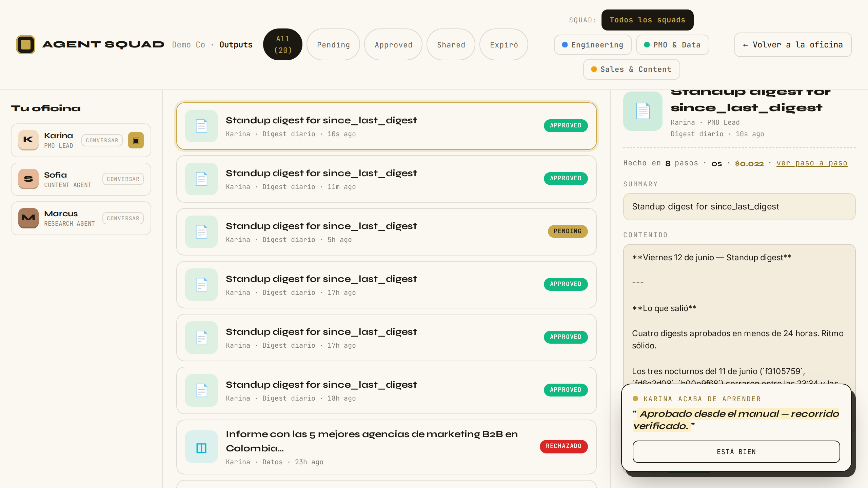Open conversation with Marcus
Viewport: 868px width, 488px height.
123,218
